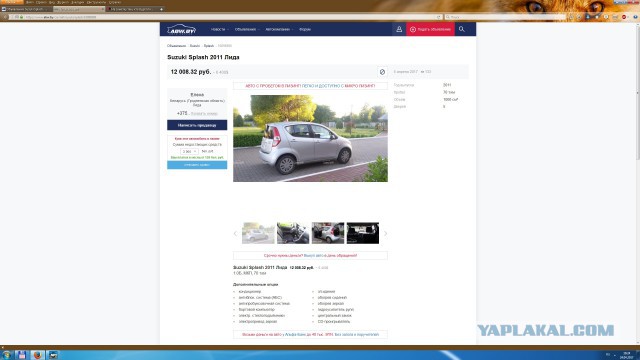Click the Suzuki Splash 2011 Лида heading
Screen dimensions: 640x360
click(x=203, y=57)
